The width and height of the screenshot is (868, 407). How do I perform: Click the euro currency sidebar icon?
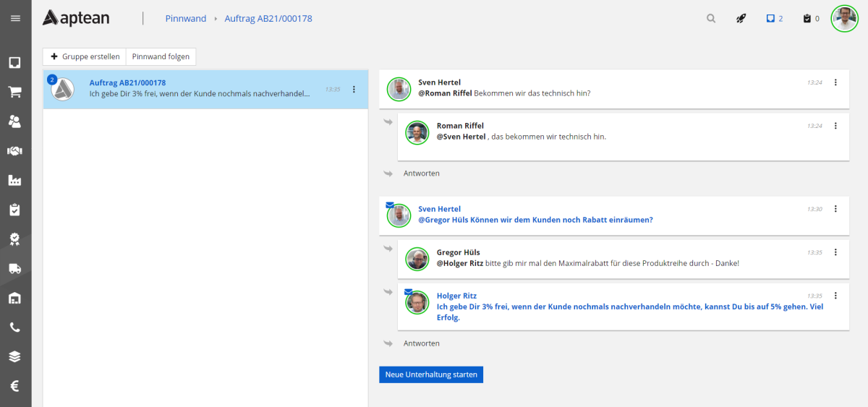[15, 386]
